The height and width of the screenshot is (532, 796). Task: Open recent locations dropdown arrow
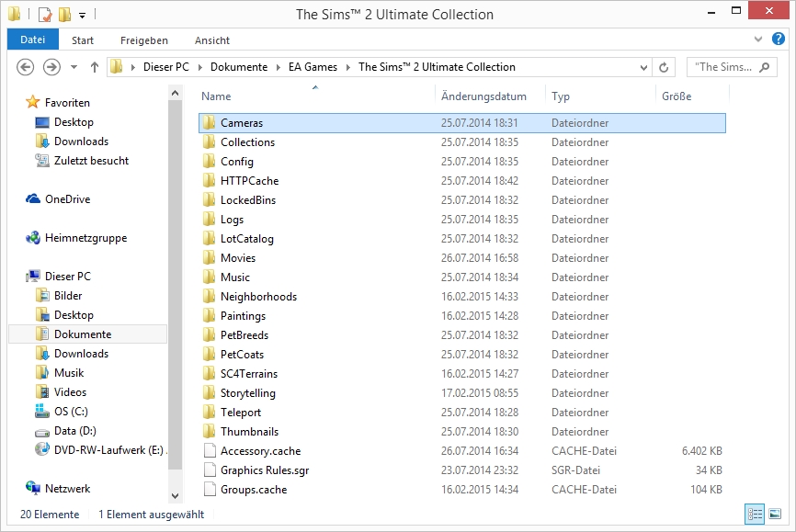pyautogui.click(x=74, y=67)
